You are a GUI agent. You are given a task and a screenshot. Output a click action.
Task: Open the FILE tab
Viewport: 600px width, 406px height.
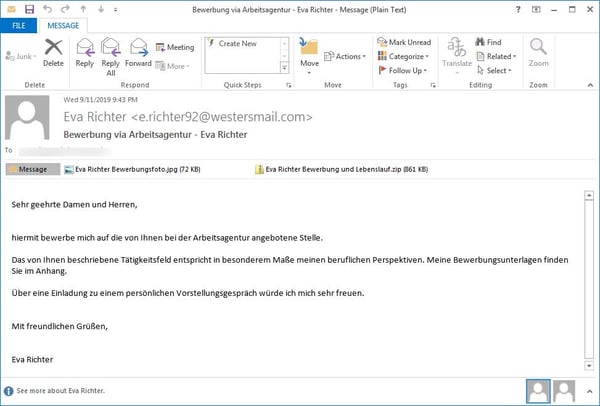tap(19, 24)
